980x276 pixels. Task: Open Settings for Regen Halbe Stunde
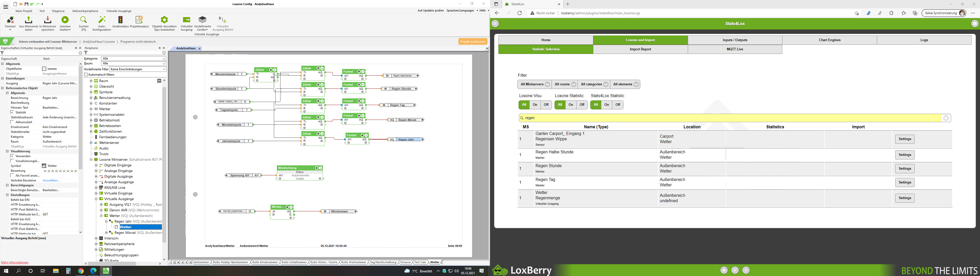click(905, 155)
